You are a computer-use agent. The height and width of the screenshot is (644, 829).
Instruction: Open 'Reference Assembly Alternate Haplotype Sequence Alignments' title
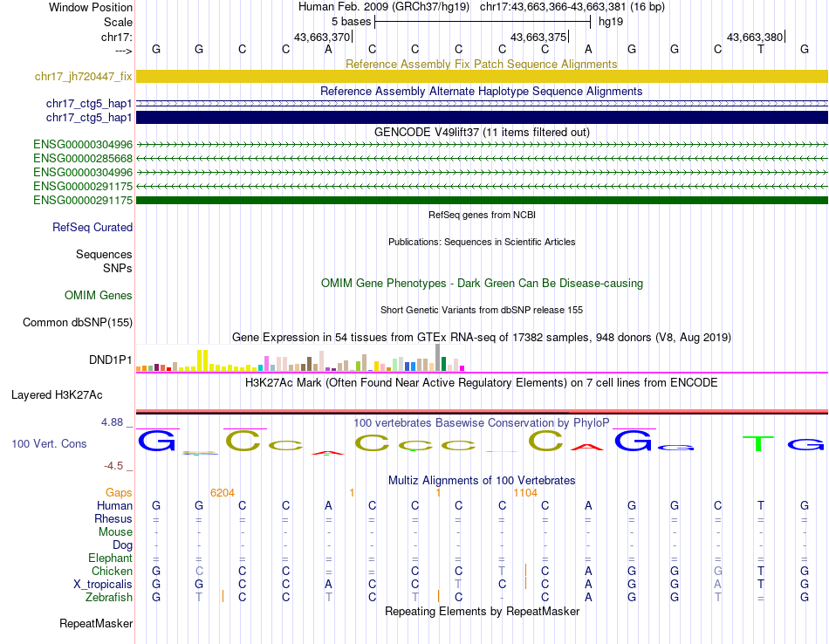[482, 91]
